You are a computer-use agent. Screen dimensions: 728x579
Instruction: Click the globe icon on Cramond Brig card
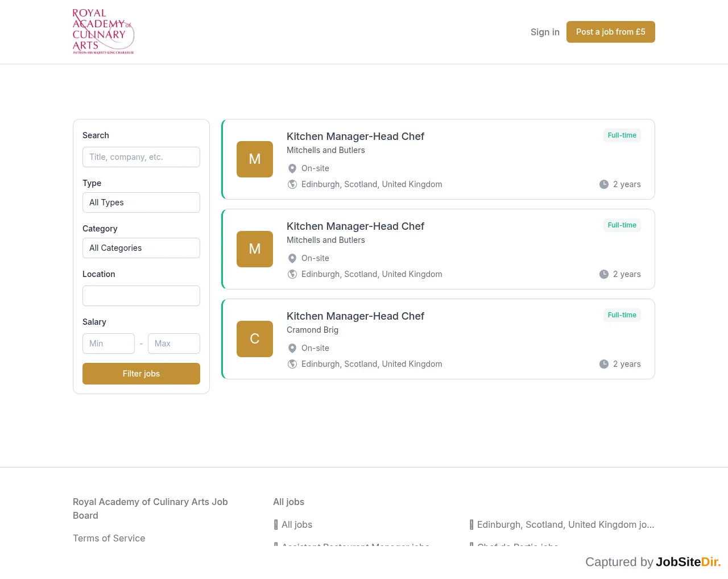292,364
